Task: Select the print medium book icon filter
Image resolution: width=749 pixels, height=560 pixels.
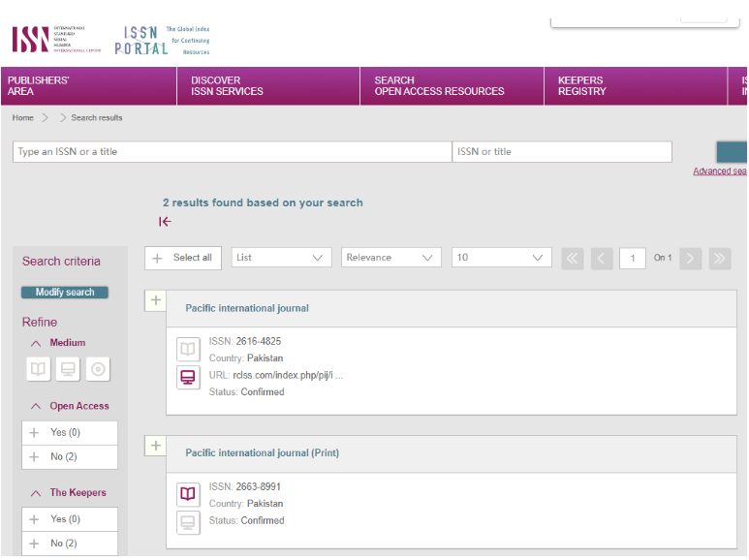Action: (38, 369)
